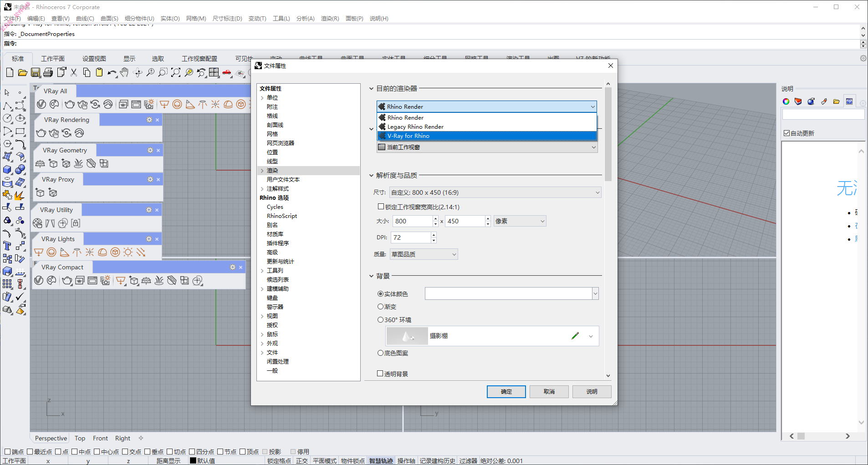
Task: Select the box solid tool in left sidebar
Action: pos(7,170)
